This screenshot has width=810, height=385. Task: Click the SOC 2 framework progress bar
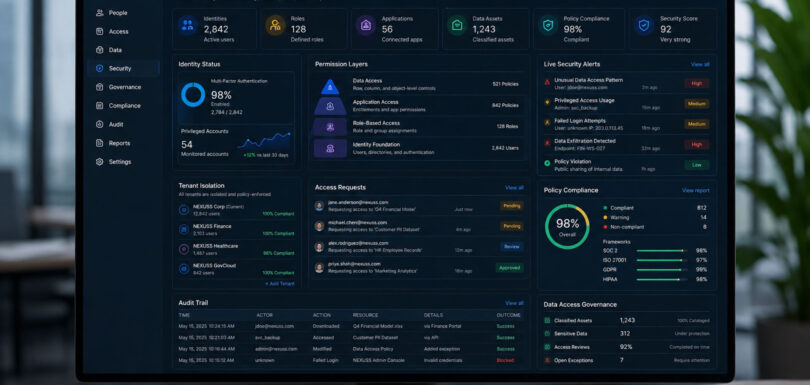click(x=662, y=251)
